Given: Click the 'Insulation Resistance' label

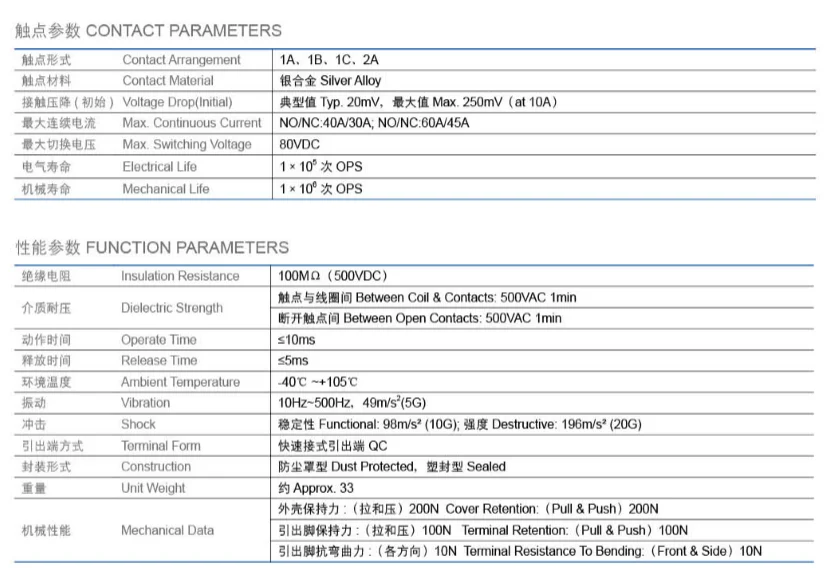Looking at the screenshot, I should tap(180, 276).
